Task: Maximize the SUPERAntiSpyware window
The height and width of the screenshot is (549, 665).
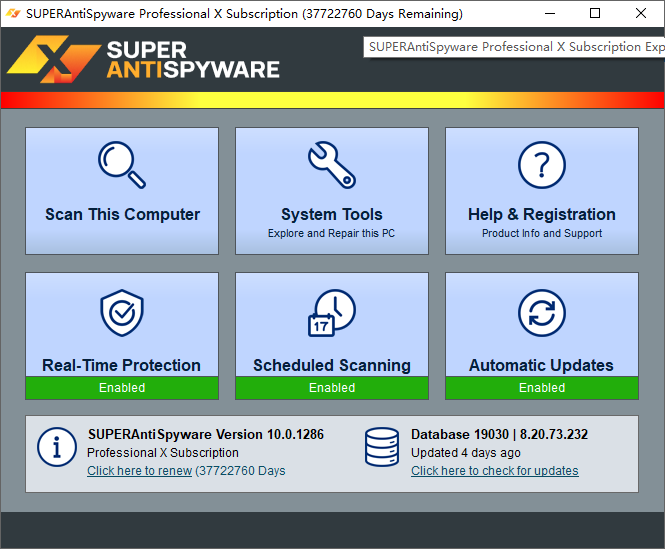Action: point(595,14)
